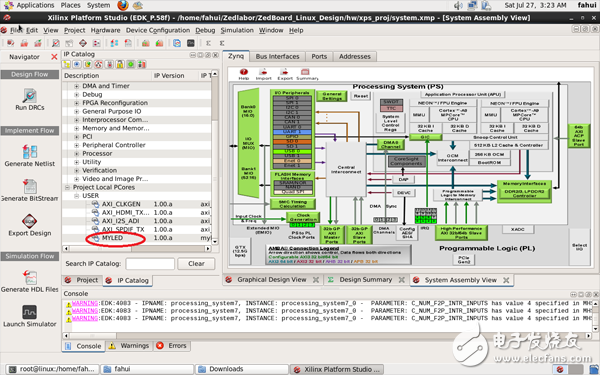
Task: Click the Run DRCs icon
Action: point(29,96)
